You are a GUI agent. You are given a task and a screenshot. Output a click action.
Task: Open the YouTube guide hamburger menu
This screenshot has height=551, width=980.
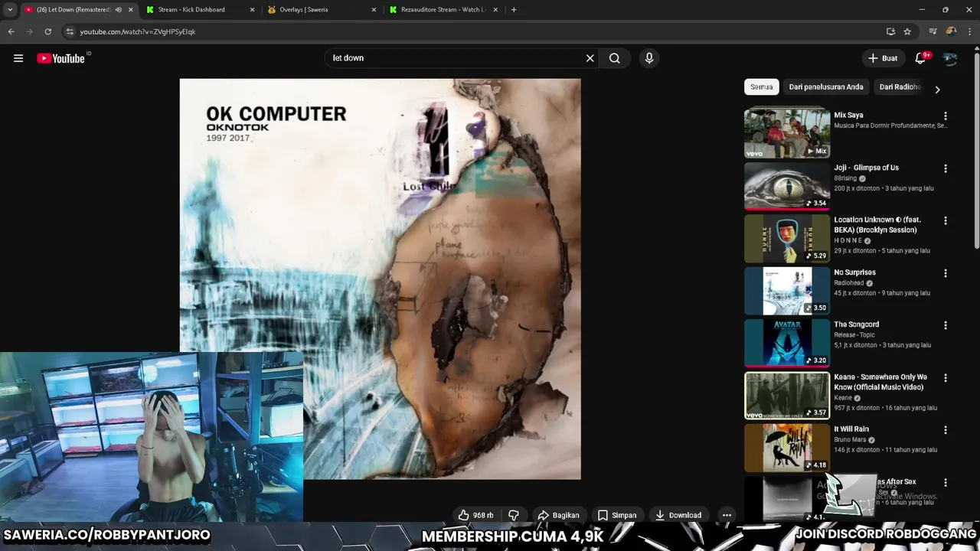pyautogui.click(x=18, y=58)
